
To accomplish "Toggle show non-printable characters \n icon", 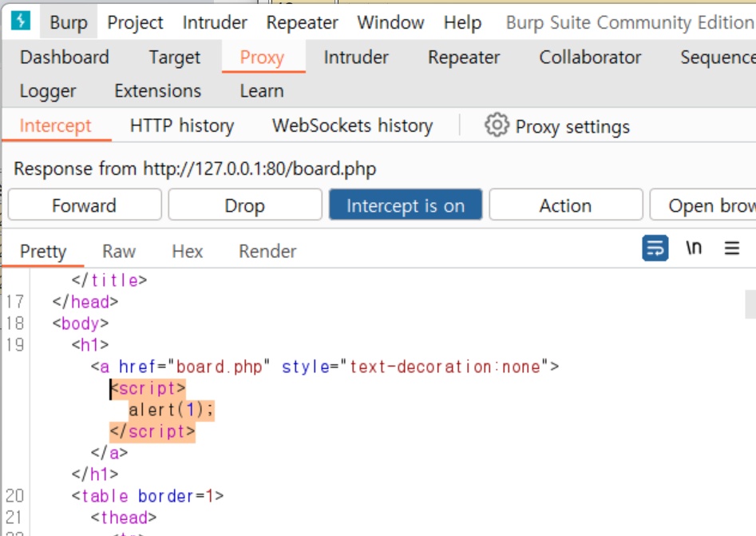I will point(694,248).
